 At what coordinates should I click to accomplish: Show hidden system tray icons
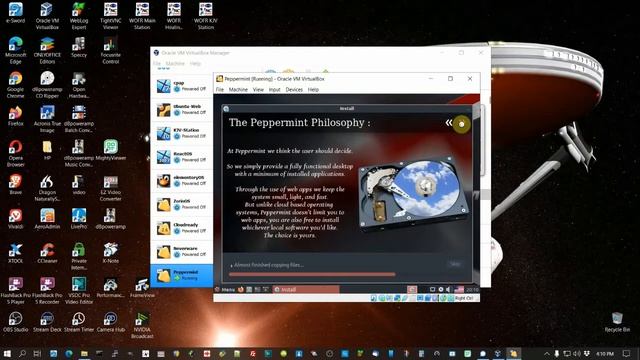pyautogui.click(x=547, y=353)
